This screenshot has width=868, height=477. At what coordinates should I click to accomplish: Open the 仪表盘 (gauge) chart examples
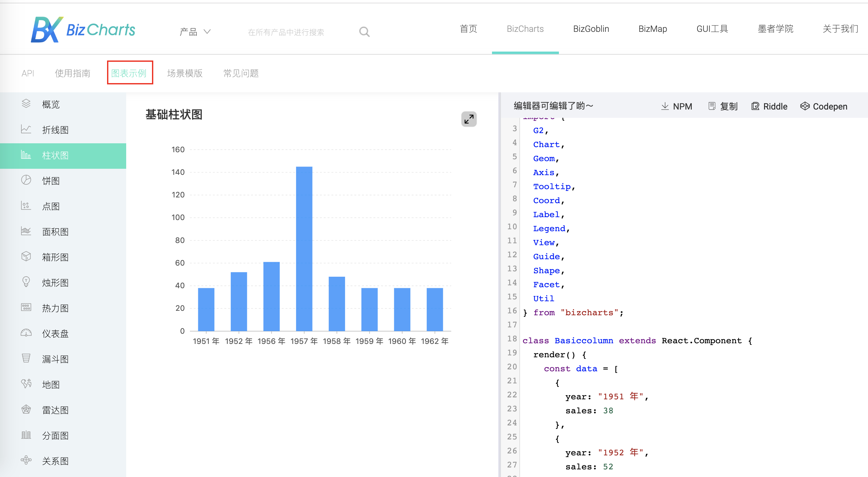tap(55, 333)
